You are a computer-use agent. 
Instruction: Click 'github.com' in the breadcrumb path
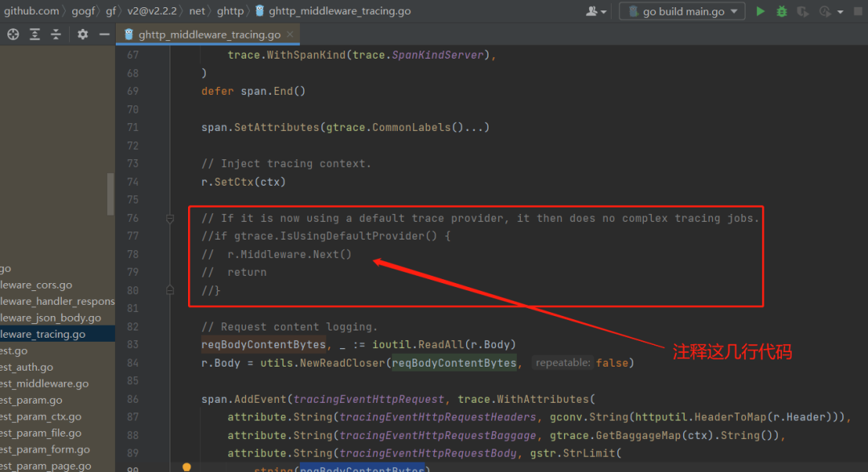tap(31, 11)
